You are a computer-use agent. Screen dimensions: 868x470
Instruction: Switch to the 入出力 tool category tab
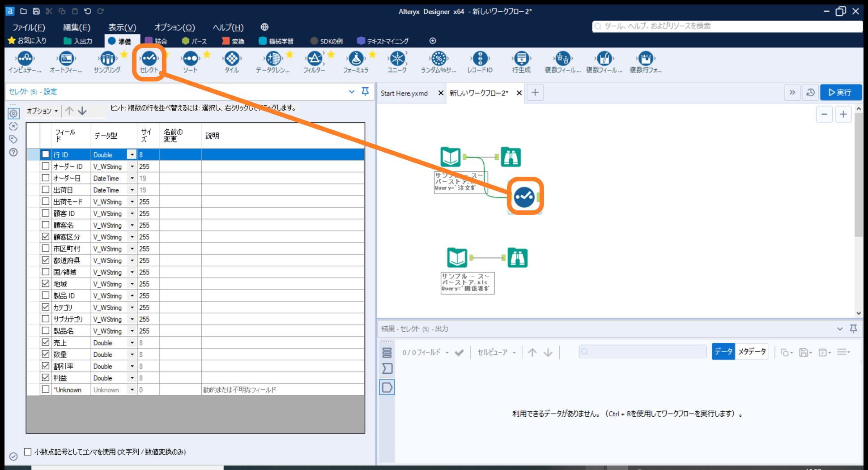coord(78,41)
